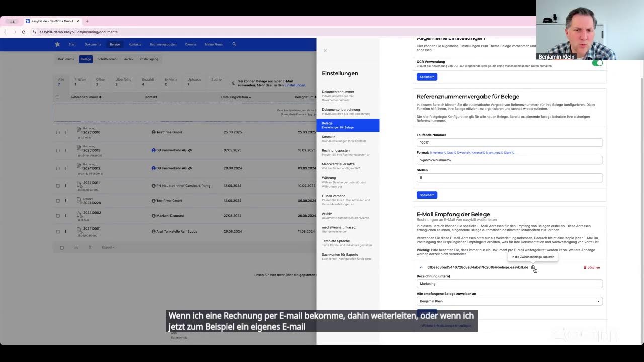Tick the select-all checkbox in table header

coord(58,97)
